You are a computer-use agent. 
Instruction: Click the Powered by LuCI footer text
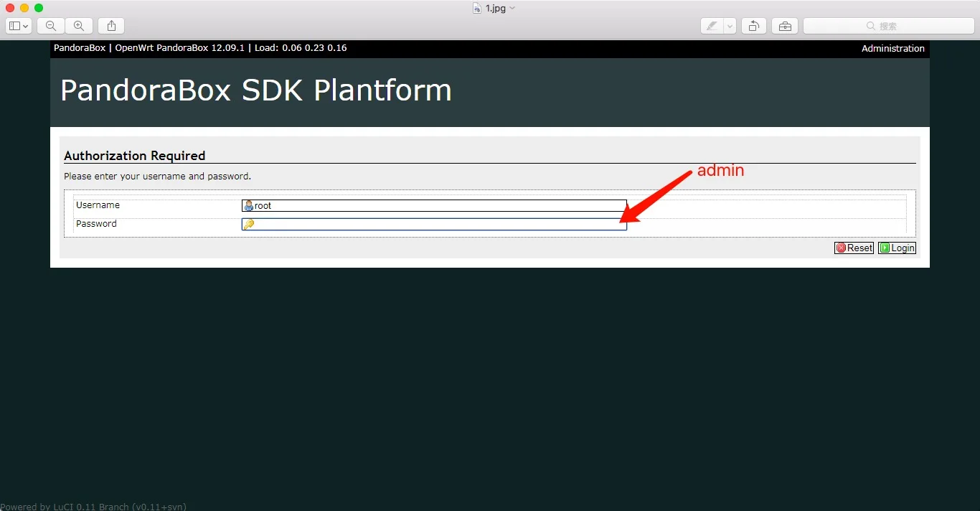click(x=93, y=506)
